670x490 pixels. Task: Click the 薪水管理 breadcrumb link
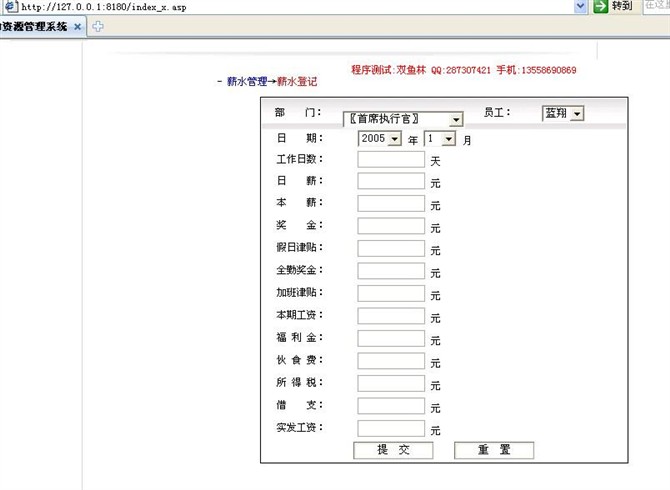[x=247, y=81]
